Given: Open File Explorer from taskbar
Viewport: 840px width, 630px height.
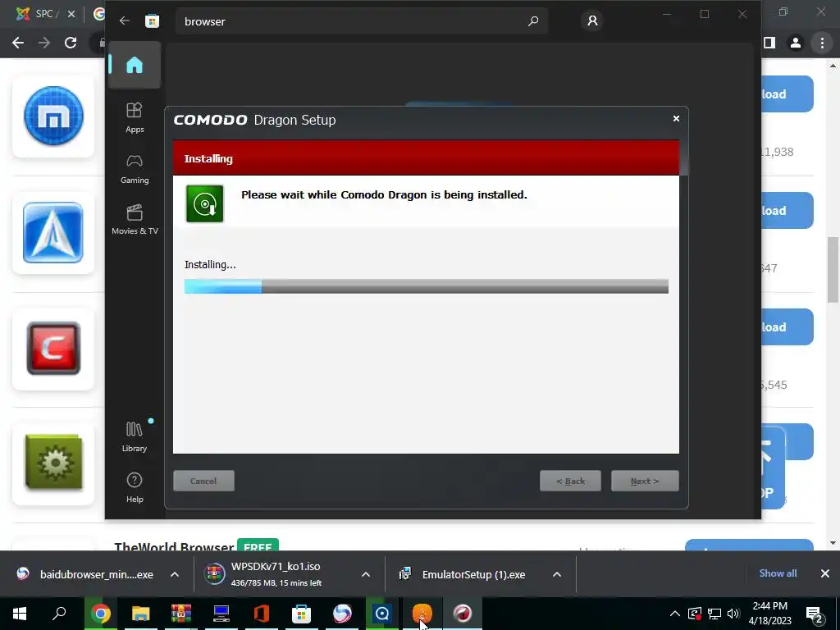Looking at the screenshot, I should pos(140,614).
